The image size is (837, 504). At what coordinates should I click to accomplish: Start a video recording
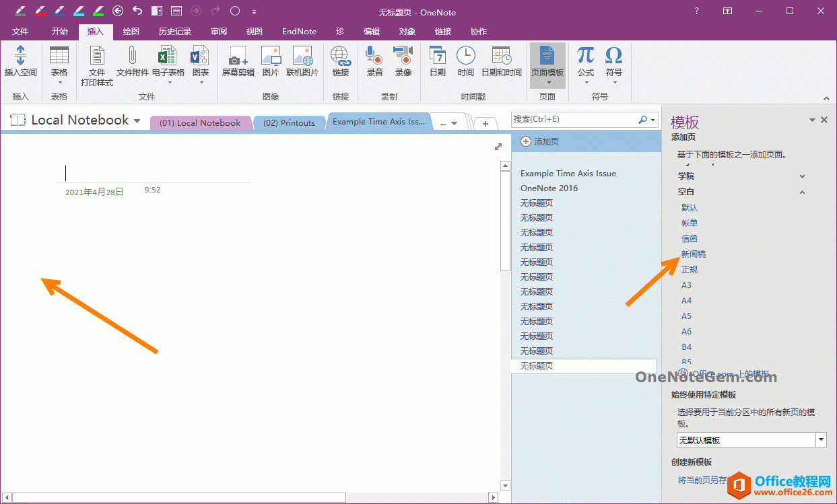click(x=403, y=64)
